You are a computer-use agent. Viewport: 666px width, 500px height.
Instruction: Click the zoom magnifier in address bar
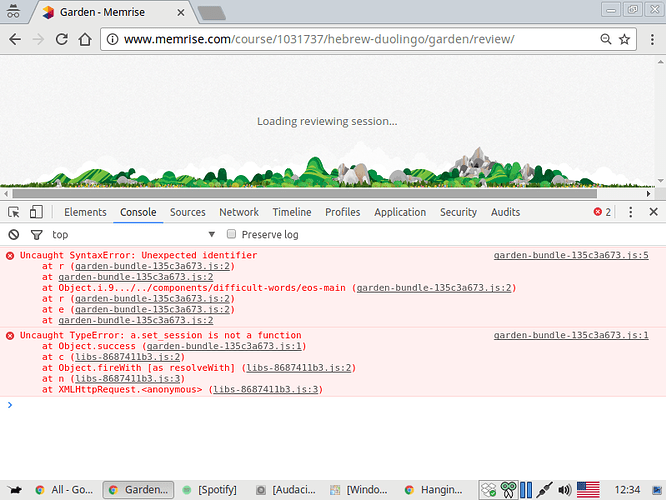[606, 40]
